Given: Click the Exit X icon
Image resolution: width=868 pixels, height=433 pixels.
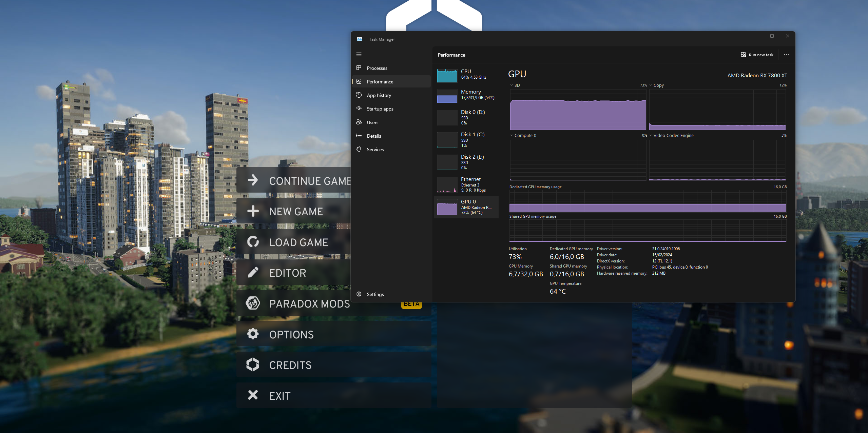Looking at the screenshot, I should [x=252, y=395].
